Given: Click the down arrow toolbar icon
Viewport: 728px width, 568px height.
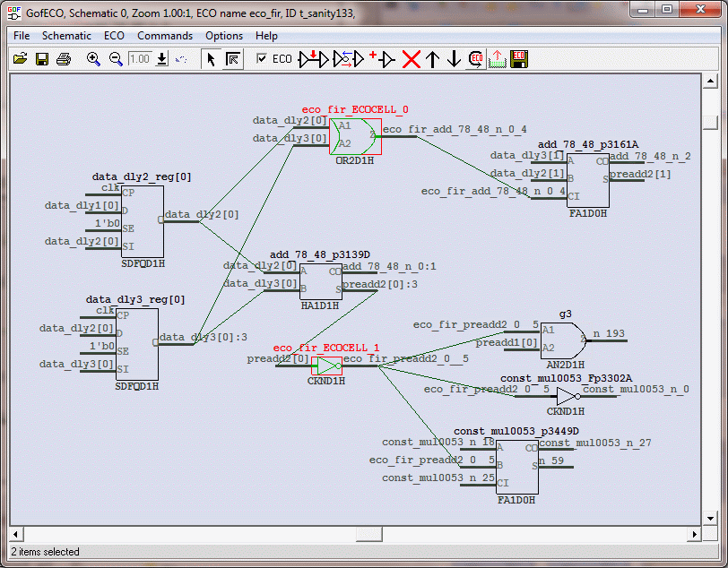Looking at the screenshot, I should click(454, 59).
